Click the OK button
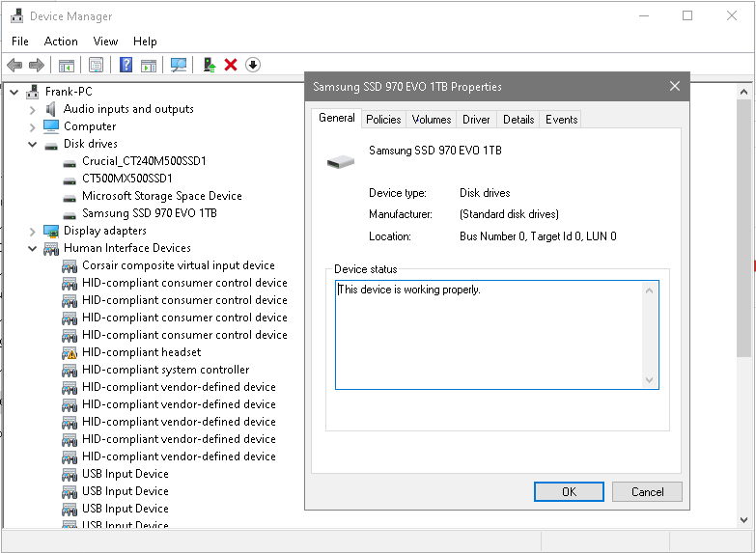This screenshot has height=553, width=756. coord(569,492)
